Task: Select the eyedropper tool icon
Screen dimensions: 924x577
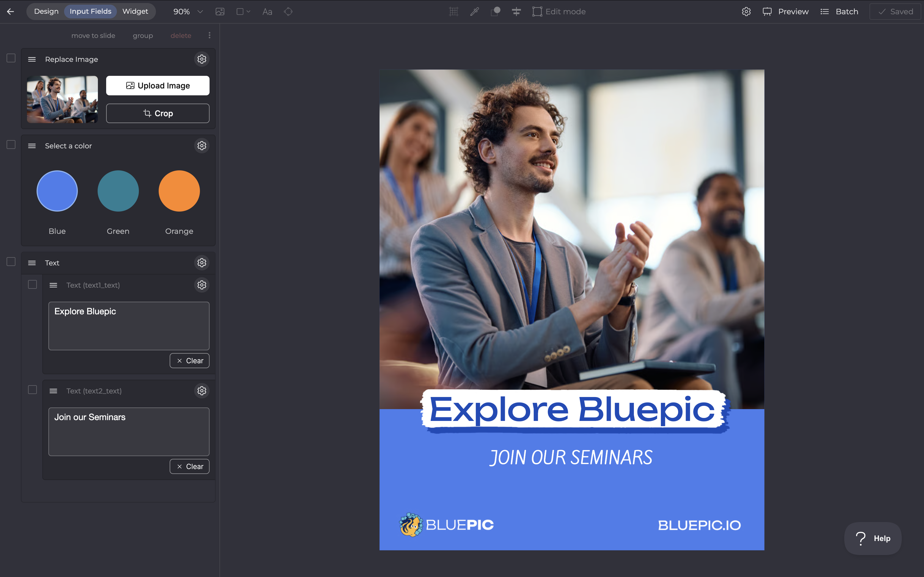Action: pos(475,12)
